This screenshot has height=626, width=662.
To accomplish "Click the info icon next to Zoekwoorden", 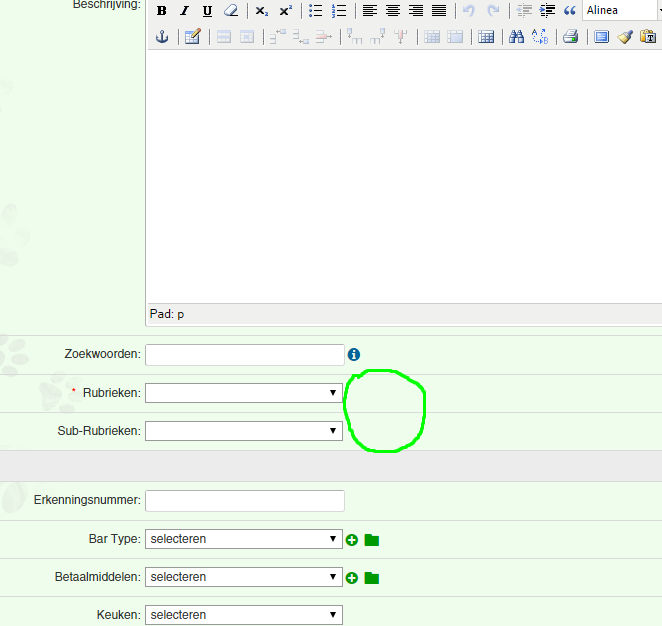I will point(354,355).
